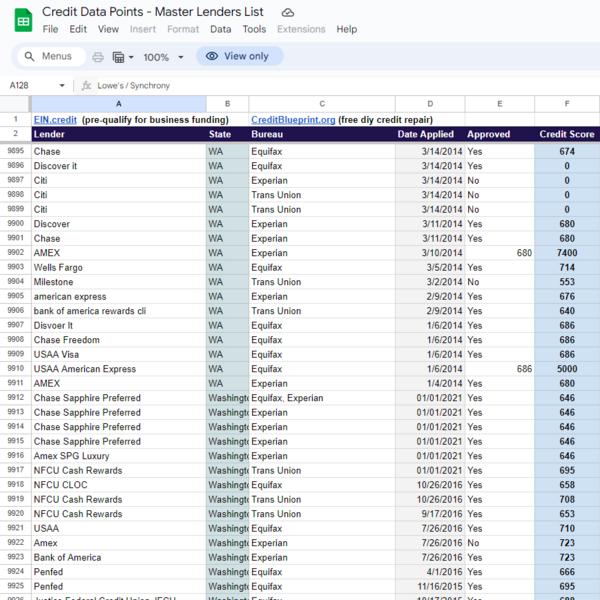Image resolution: width=600 pixels, height=600 pixels.
Task: Click the Google Sheets home icon
Action: point(23,21)
